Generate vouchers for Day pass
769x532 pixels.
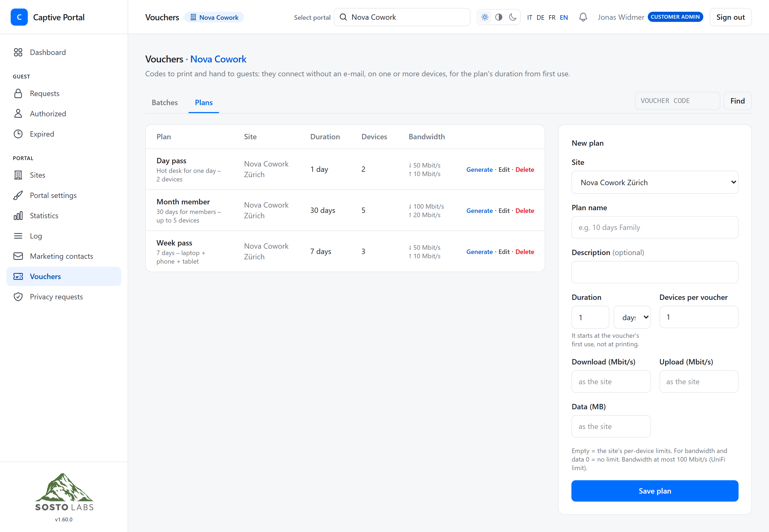tap(479, 169)
